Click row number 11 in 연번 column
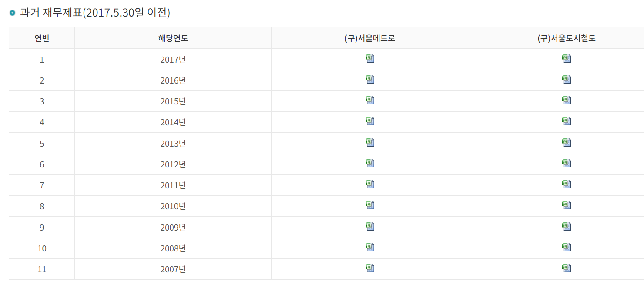The height and width of the screenshot is (288, 644). 42,269
